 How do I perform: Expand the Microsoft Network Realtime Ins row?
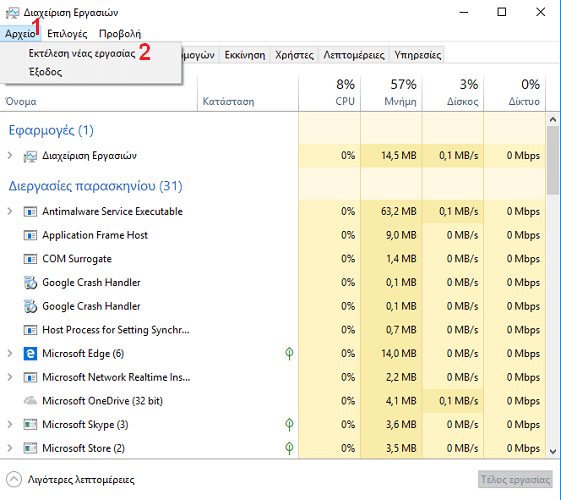pyautogui.click(x=10, y=377)
